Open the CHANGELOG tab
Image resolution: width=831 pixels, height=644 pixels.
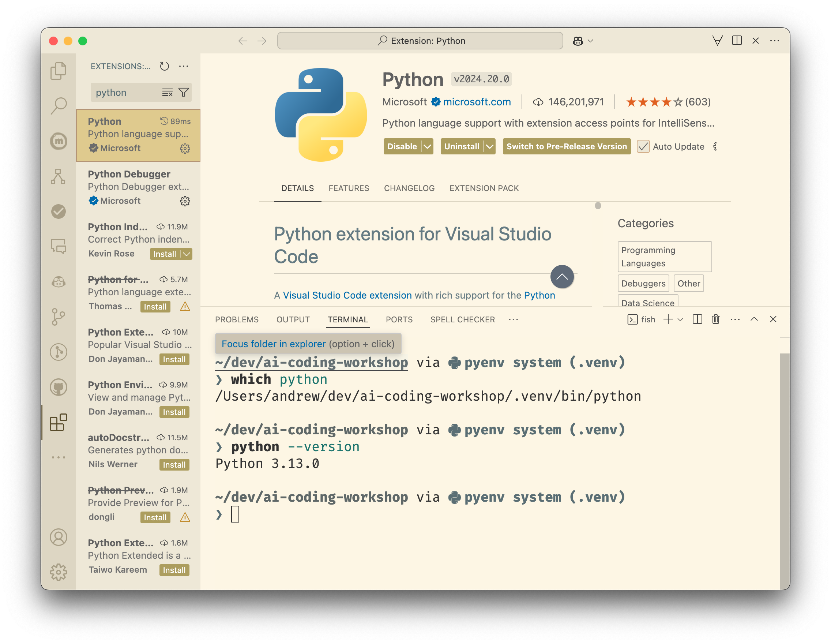(409, 188)
